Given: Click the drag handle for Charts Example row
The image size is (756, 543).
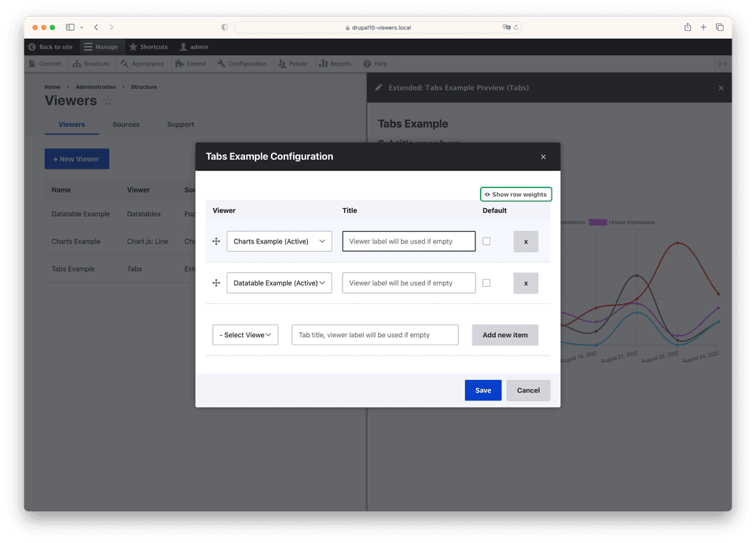Looking at the screenshot, I should [216, 241].
